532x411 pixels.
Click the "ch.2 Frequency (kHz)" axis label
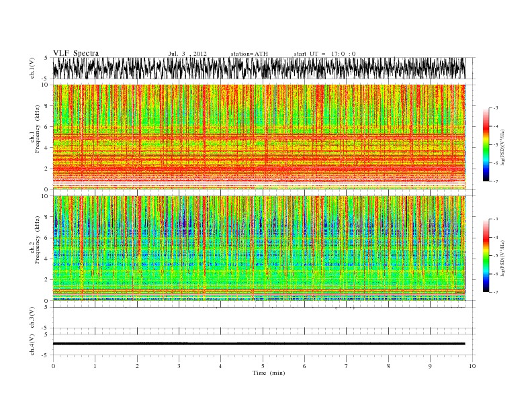[35, 240]
